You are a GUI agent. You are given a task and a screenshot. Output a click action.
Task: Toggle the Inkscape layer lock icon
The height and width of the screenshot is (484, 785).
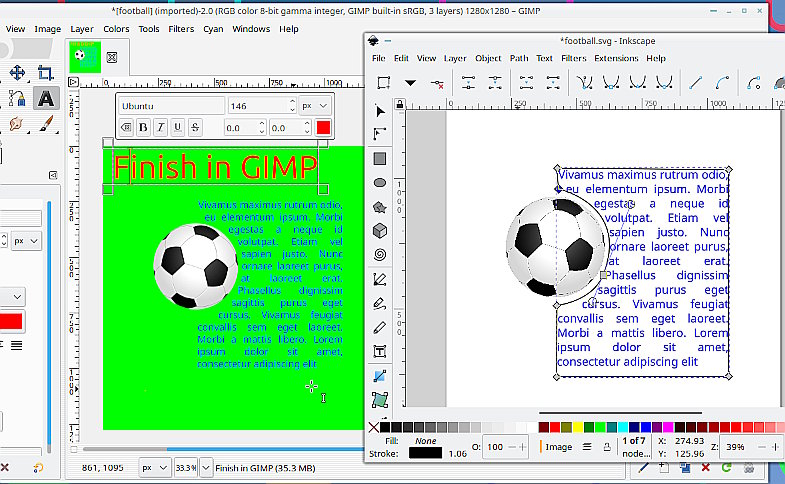coord(607,447)
